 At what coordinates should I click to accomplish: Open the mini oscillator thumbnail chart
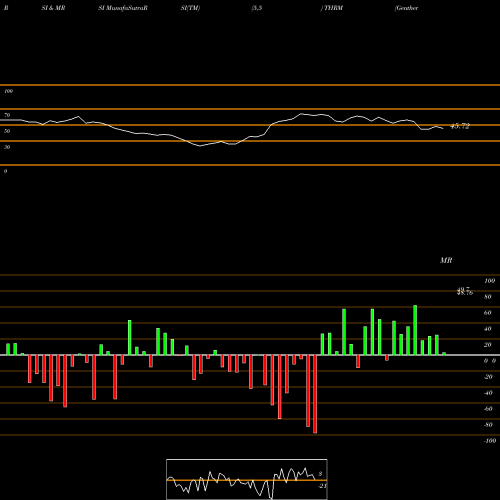[x=247, y=479]
